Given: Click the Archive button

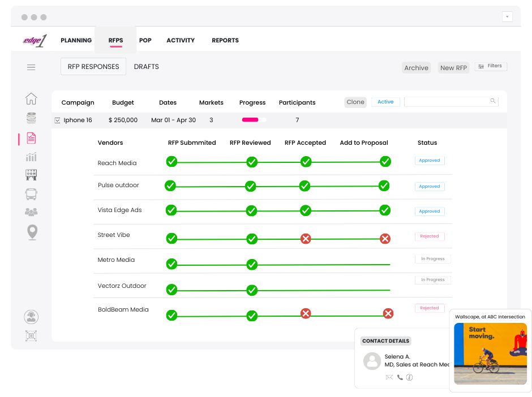Looking at the screenshot, I should tap(417, 68).
